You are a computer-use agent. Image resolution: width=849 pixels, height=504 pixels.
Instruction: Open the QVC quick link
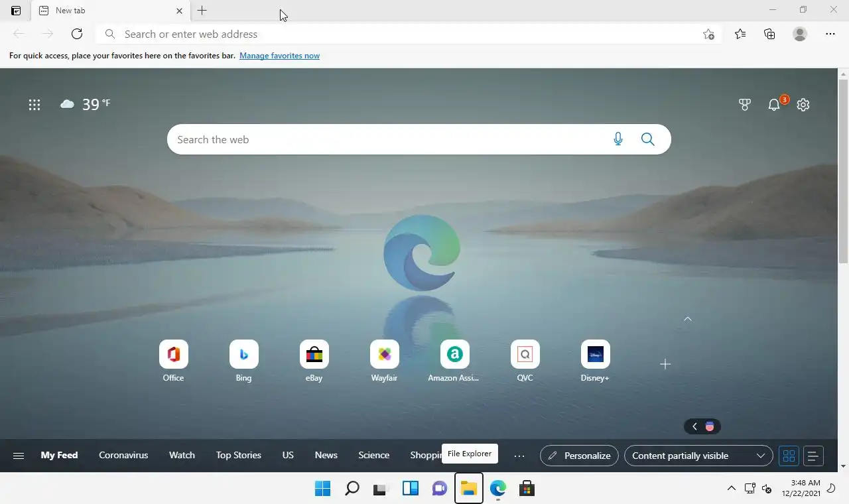click(525, 361)
